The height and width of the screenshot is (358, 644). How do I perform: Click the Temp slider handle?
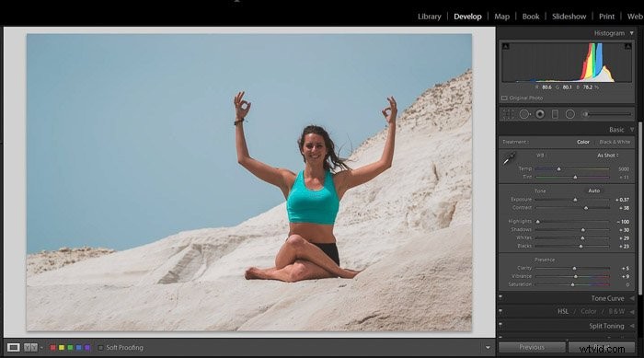pyautogui.click(x=559, y=169)
